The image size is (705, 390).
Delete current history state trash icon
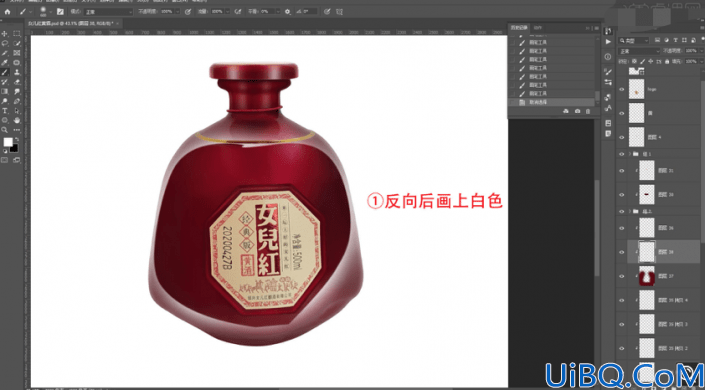[588, 111]
